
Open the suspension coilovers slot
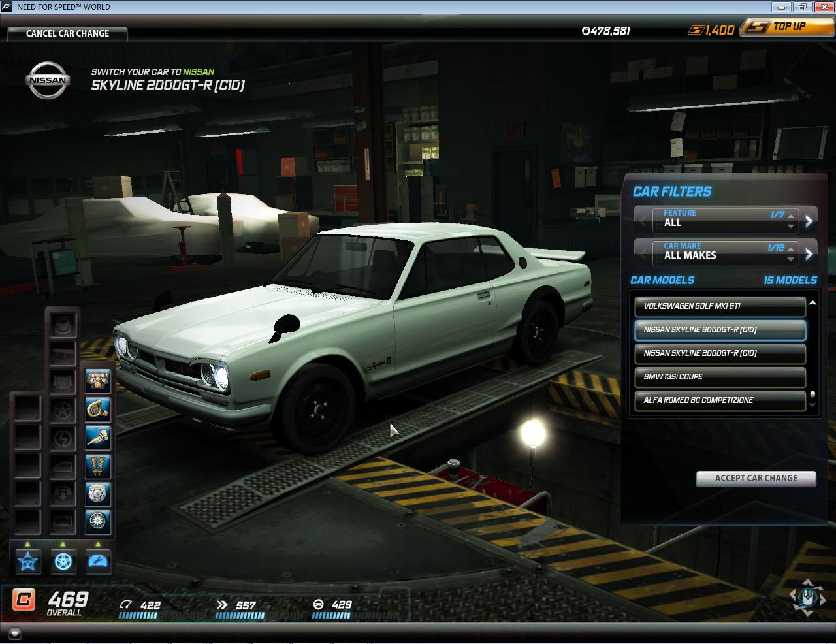click(98, 466)
